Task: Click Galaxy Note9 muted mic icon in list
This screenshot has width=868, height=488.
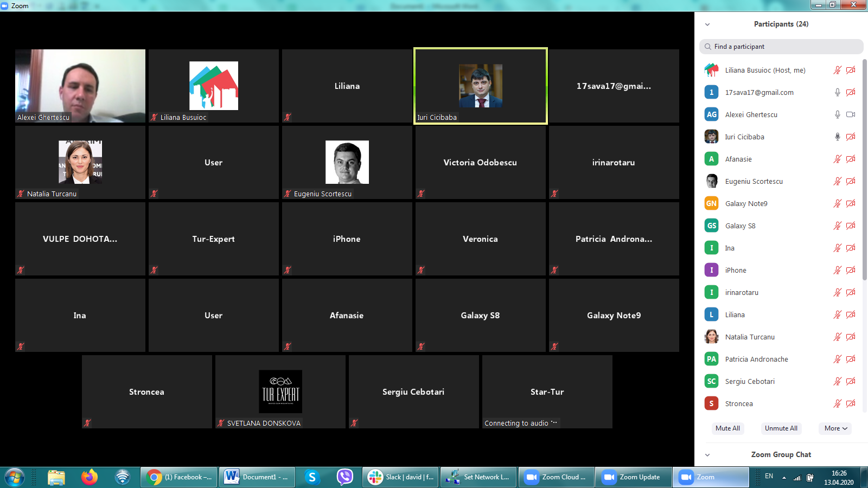Action: 837,203
